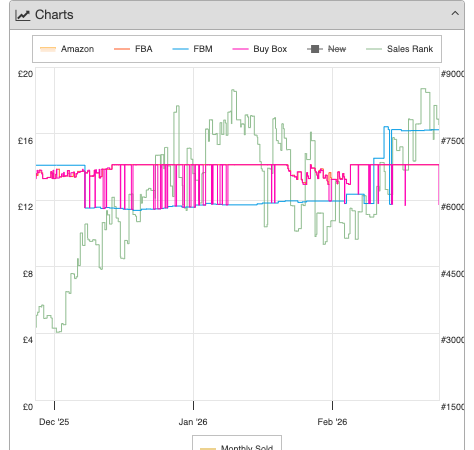Click the #4500 sales rank axis label
Screen dimensions: 474x450
pos(452,274)
